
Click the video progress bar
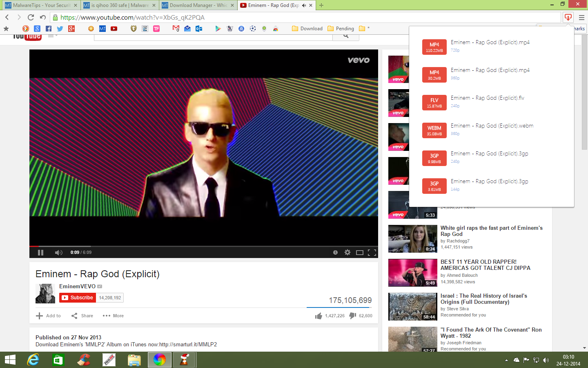(203, 246)
